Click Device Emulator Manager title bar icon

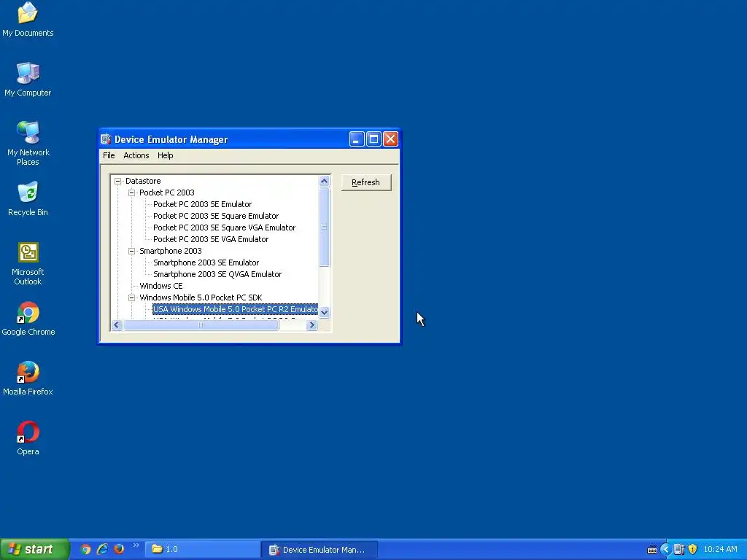[x=106, y=139]
